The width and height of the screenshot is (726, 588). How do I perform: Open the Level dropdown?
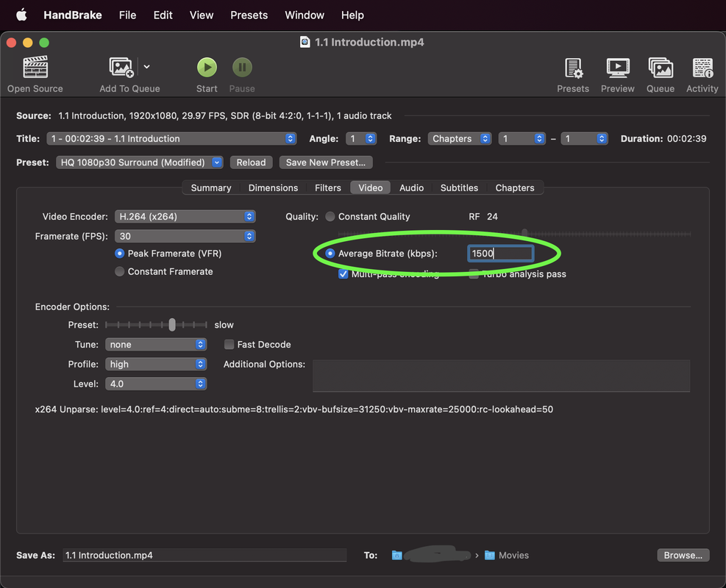pyautogui.click(x=156, y=384)
